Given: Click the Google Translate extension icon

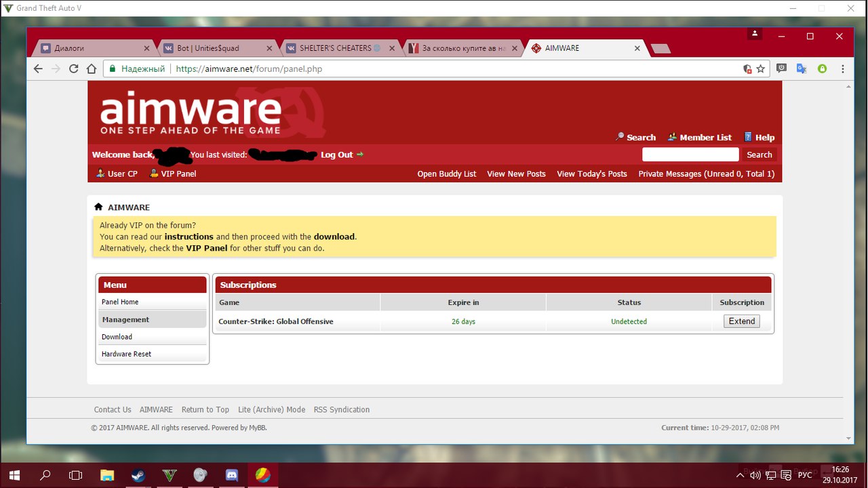Looking at the screenshot, I should tap(802, 68).
